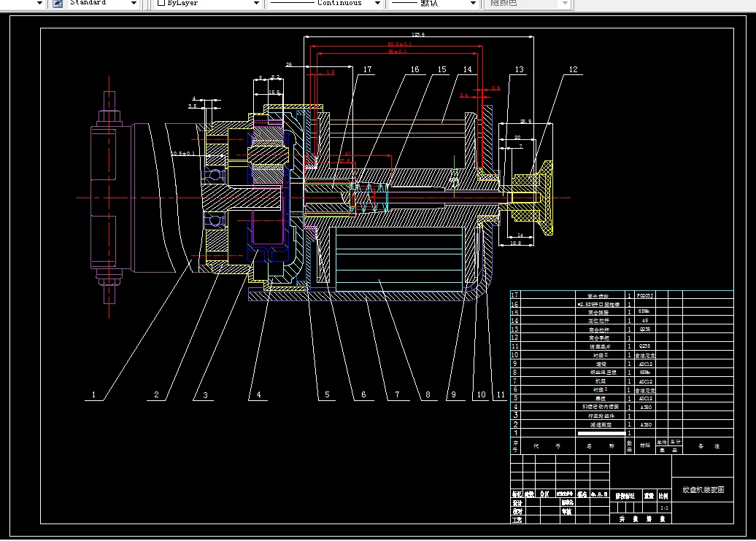
Task: Pick the balloon number 1 label
Action: [93, 395]
